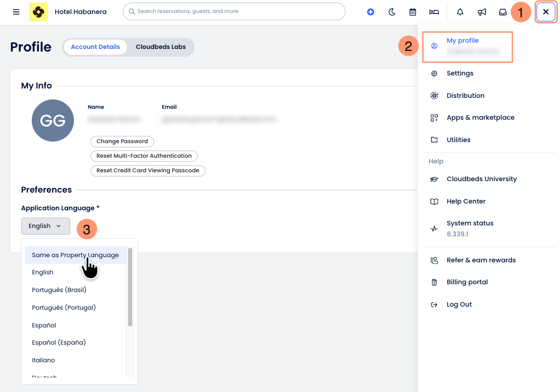Screen dimensions: 560x392
Task: Click the Cloudbeds University graduation cap icon
Action: (434, 179)
